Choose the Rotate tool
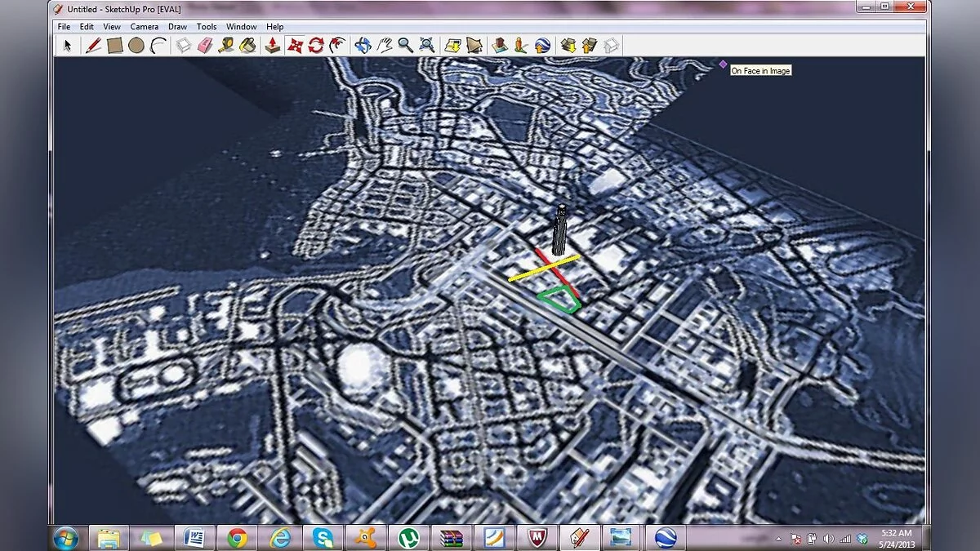980x551 pixels. (316, 46)
